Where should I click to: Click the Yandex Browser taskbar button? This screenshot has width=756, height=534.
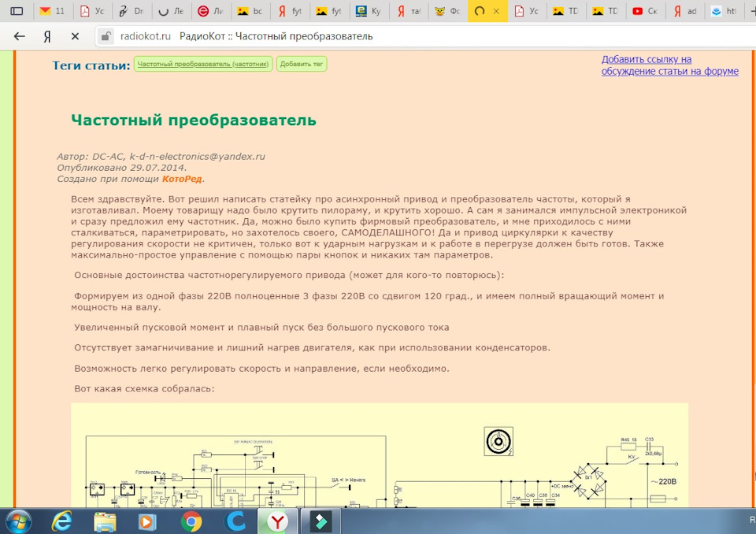(278, 521)
